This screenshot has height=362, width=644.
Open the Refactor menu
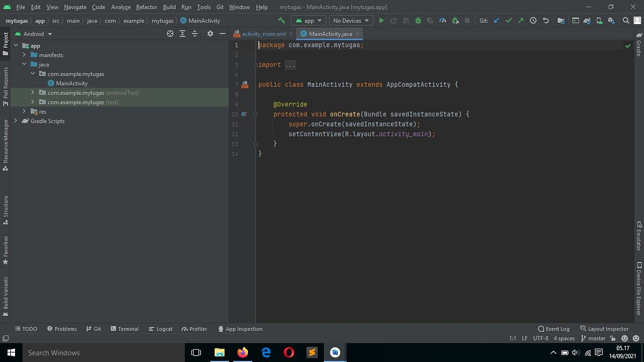click(x=146, y=8)
